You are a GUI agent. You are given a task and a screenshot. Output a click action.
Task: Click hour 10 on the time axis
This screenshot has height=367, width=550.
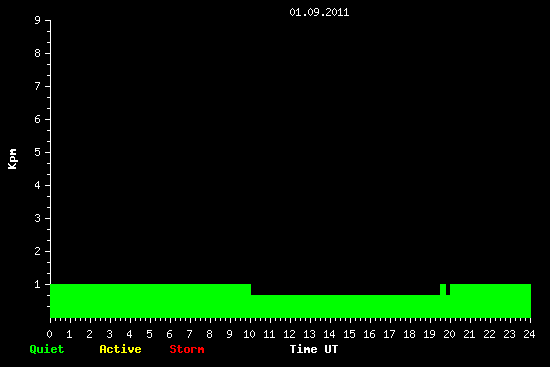click(x=249, y=334)
